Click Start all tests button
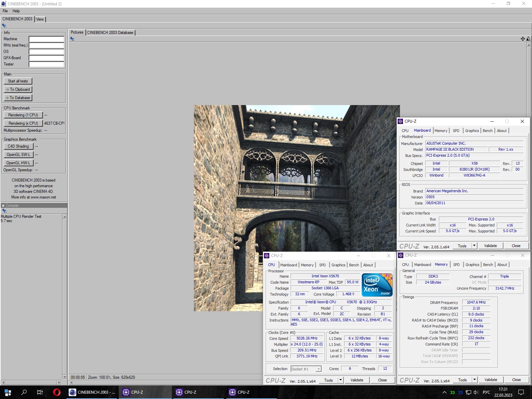 [18, 81]
